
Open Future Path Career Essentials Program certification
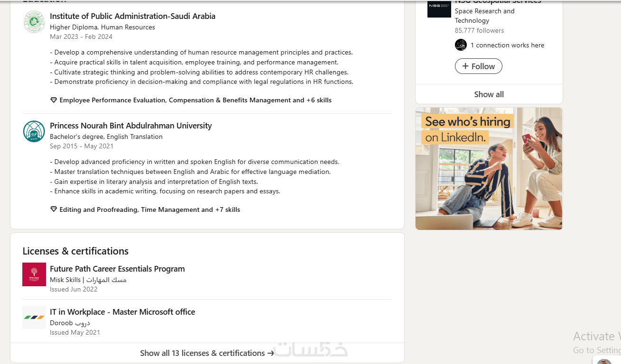(117, 269)
